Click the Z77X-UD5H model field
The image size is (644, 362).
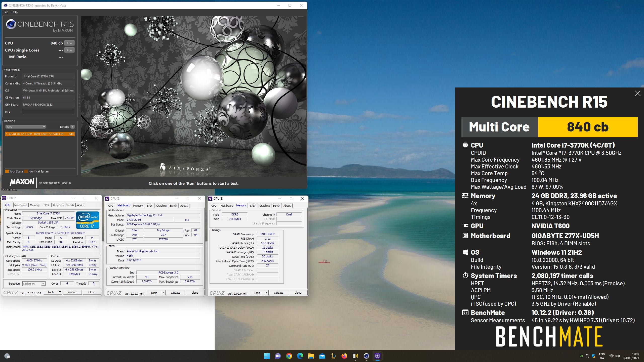coord(149,220)
